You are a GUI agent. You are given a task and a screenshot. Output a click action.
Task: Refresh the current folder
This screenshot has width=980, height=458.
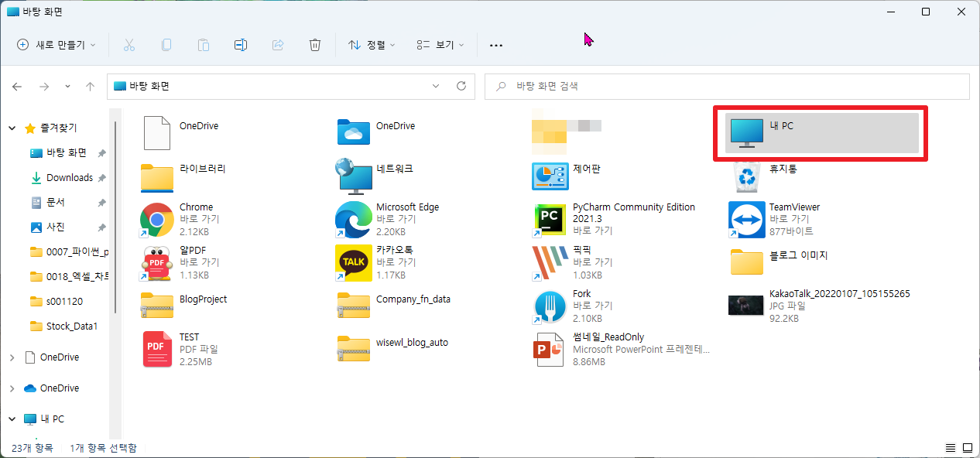[x=461, y=87]
